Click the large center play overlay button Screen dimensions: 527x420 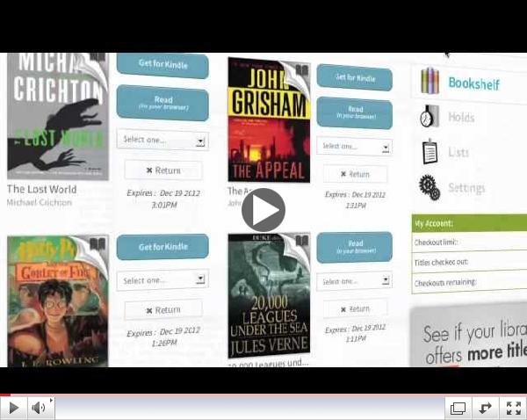263,210
